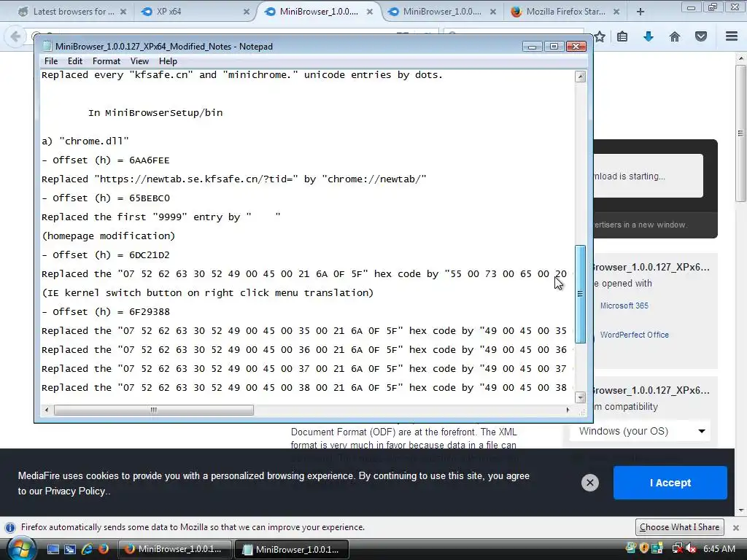Open Notepad Edit menu
The image size is (747, 560).
(75, 61)
